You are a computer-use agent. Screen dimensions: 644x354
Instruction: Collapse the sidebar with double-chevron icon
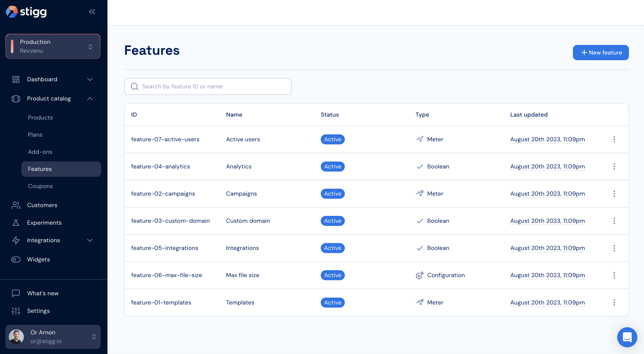pos(92,12)
